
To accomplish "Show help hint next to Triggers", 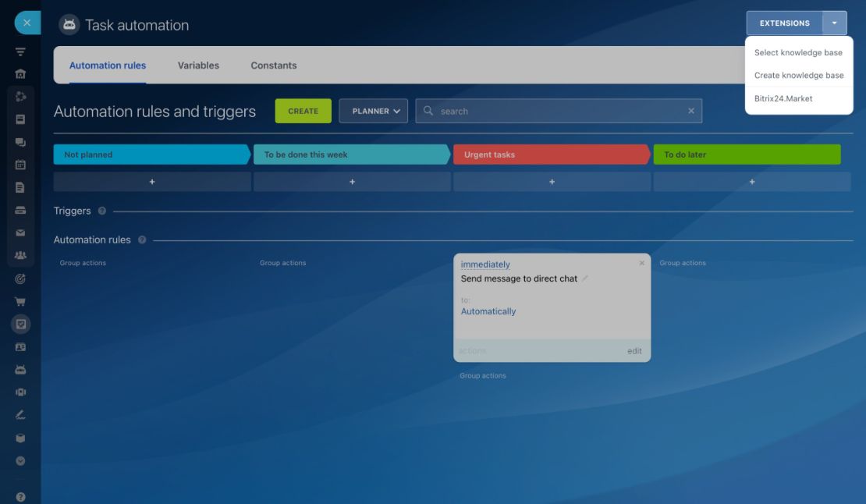I will (x=101, y=211).
